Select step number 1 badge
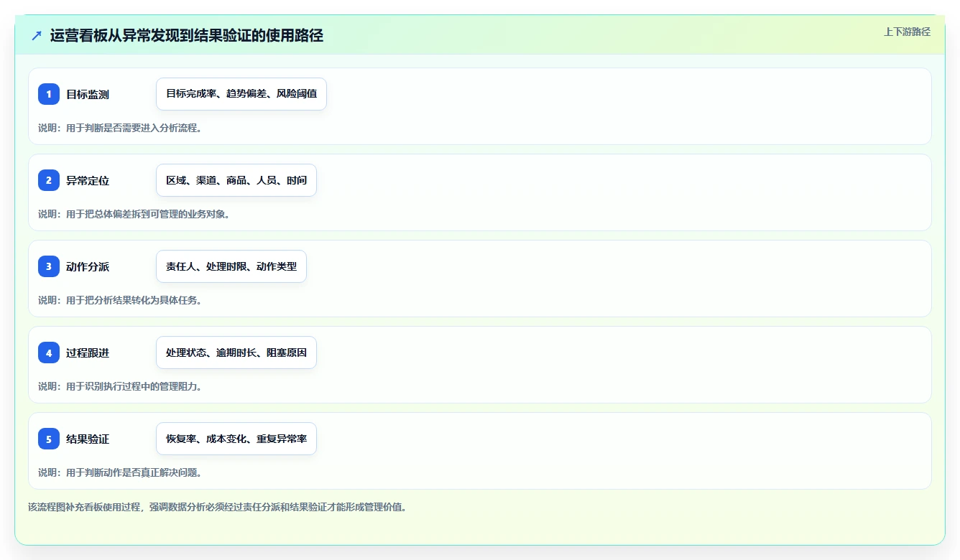960x560 pixels. [49, 94]
